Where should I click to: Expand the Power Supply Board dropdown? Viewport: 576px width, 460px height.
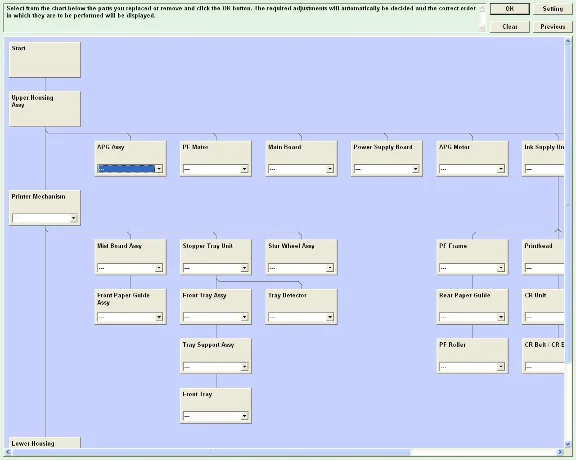coord(415,169)
